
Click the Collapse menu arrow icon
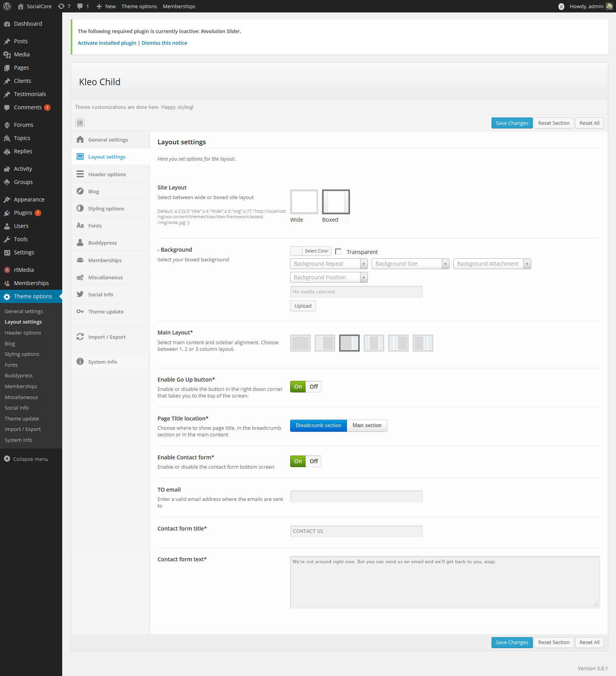7,459
